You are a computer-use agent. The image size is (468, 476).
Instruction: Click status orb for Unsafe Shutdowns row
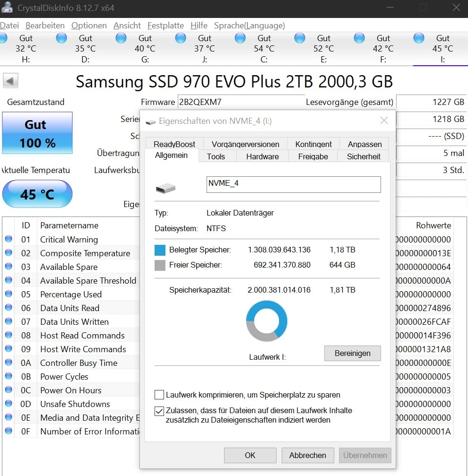(x=9, y=404)
